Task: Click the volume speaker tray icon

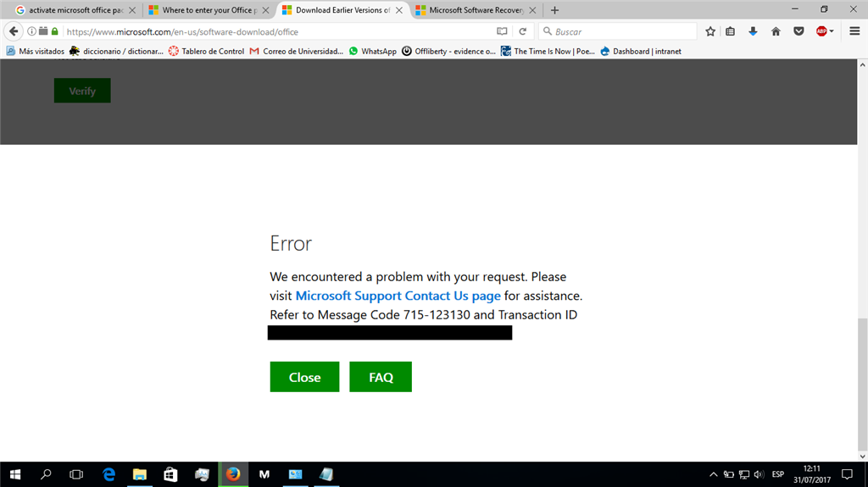Action: 759,474
